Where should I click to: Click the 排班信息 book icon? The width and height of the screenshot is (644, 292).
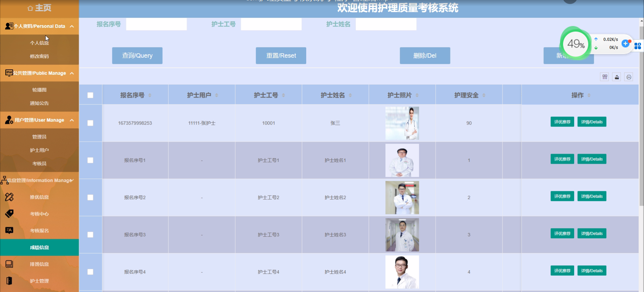[x=9, y=264]
